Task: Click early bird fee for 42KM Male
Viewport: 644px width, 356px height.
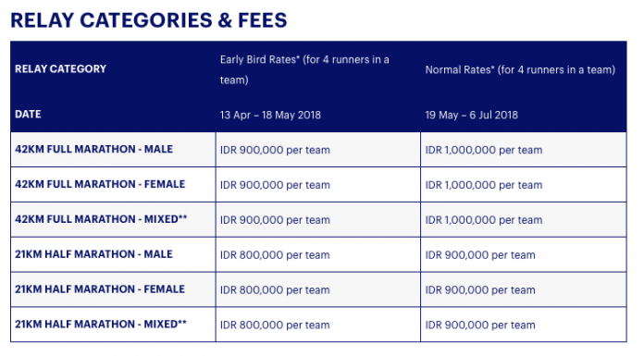Action: (275, 150)
